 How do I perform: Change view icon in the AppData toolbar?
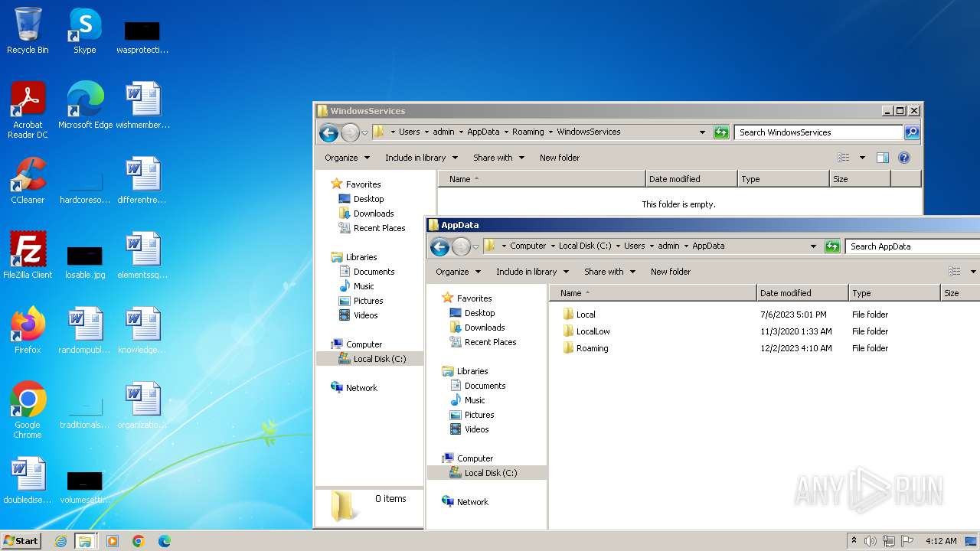tap(955, 272)
